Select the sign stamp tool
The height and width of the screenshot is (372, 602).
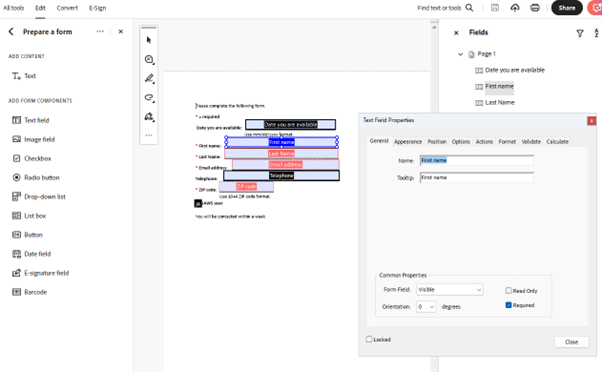(149, 117)
